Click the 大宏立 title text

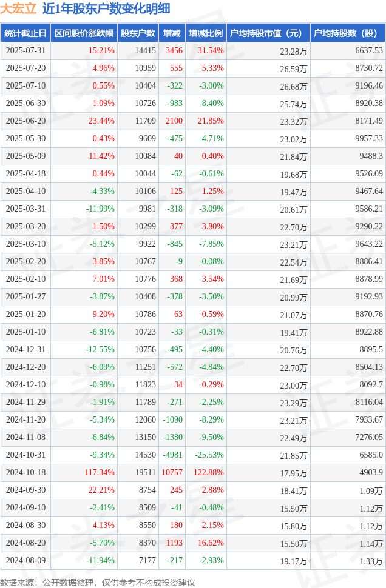coord(18,8)
